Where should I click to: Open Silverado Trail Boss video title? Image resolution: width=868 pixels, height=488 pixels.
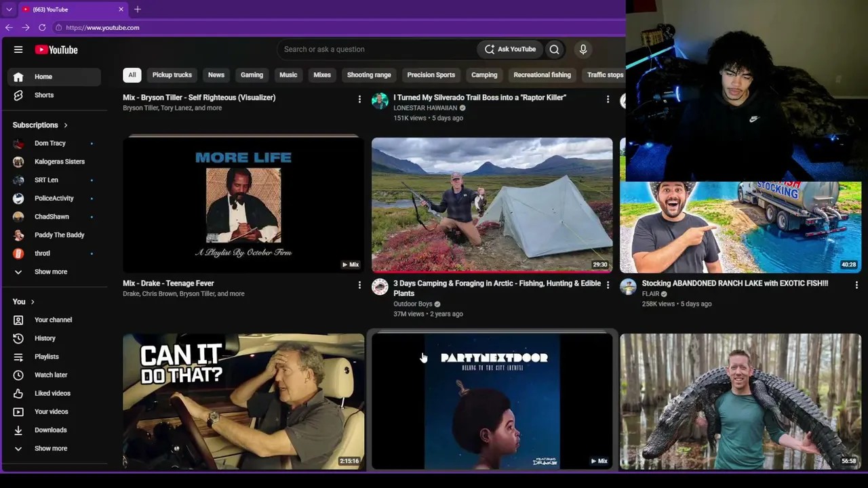click(479, 98)
